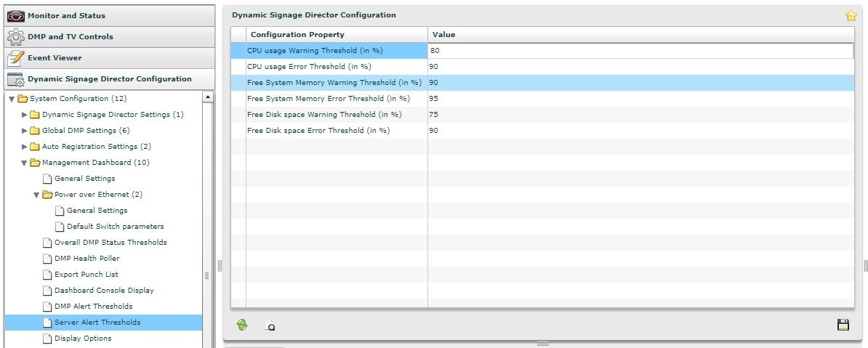The image size is (868, 348).
Task: Open Default Switch parameters
Action: tap(115, 227)
